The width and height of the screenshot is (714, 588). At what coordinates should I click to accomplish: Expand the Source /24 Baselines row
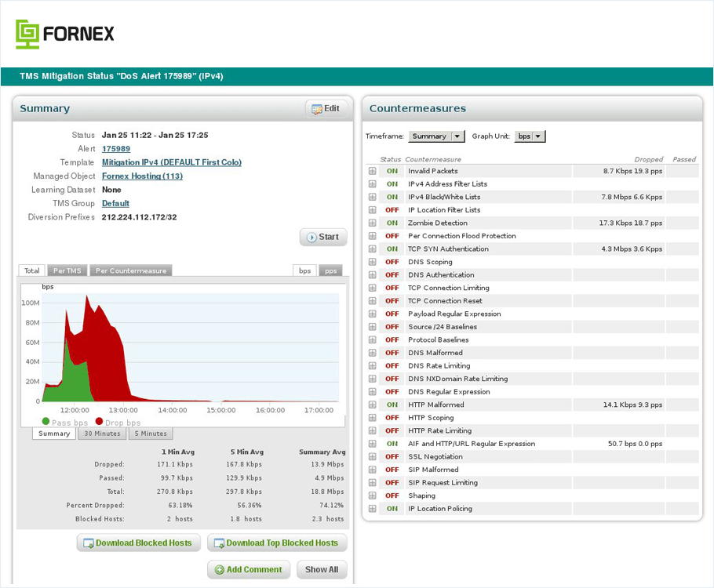coord(373,327)
